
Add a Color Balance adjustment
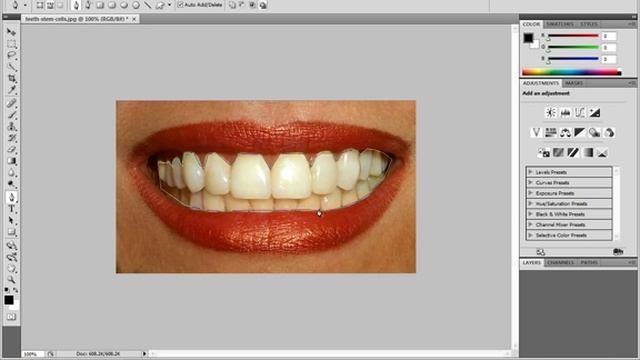tap(565, 133)
